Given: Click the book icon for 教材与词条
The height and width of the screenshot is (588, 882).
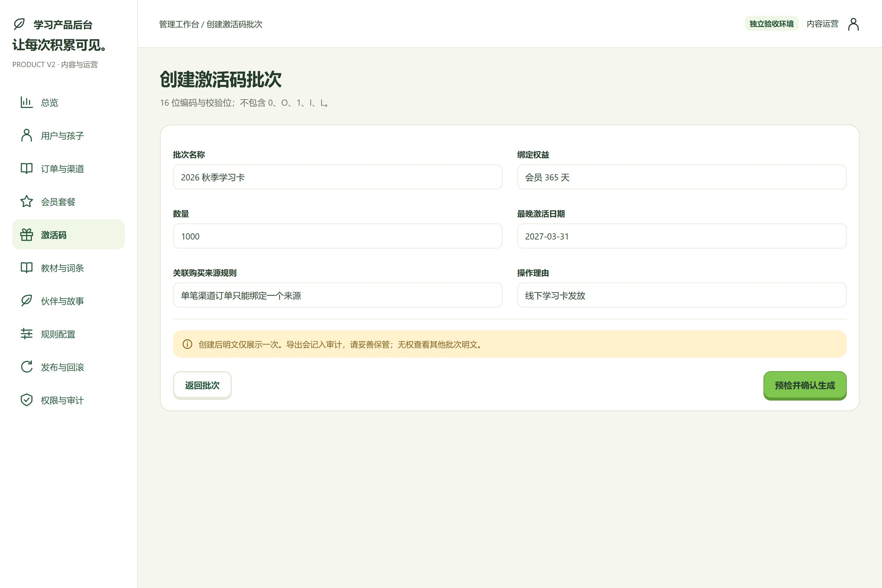Looking at the screenshot, I should coord(27,268).
